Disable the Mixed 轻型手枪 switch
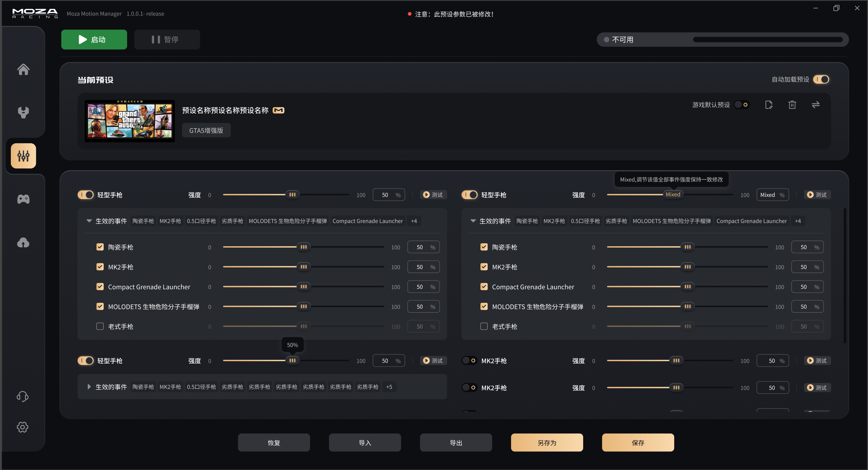The height and width of the screenshot is (470, 868). tap(469, 195)
